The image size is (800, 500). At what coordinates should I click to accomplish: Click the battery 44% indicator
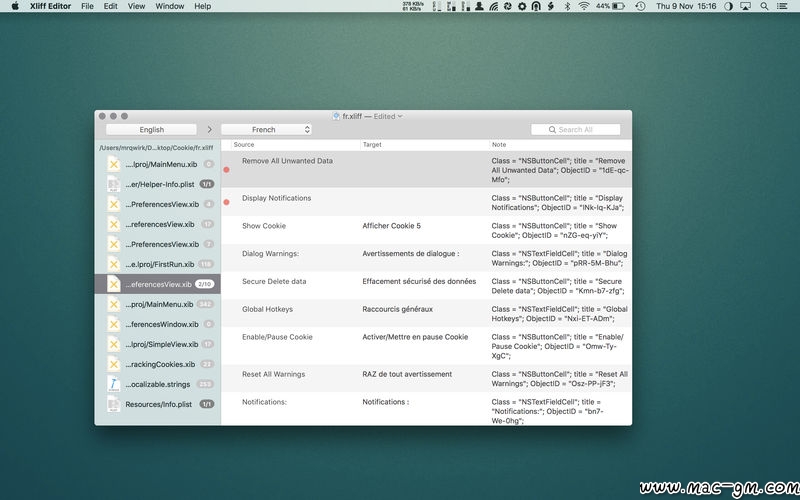pyautogui.click(x=610, y=6)
